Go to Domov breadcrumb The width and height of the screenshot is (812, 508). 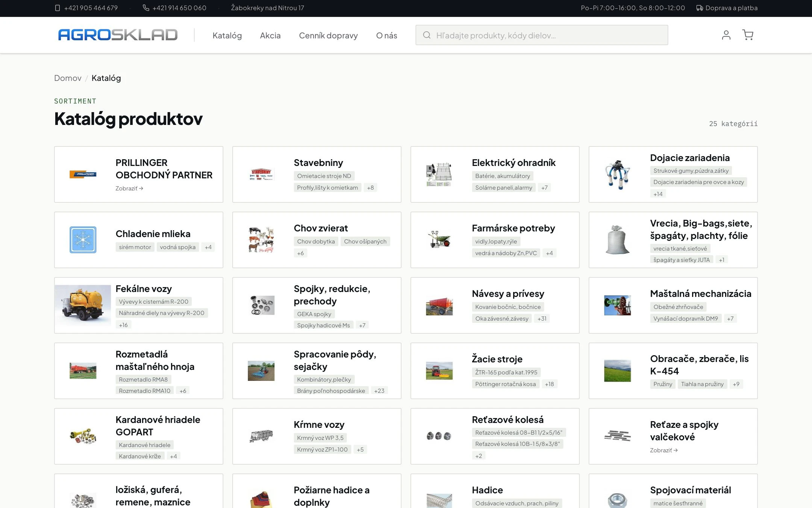pos(68,78)
